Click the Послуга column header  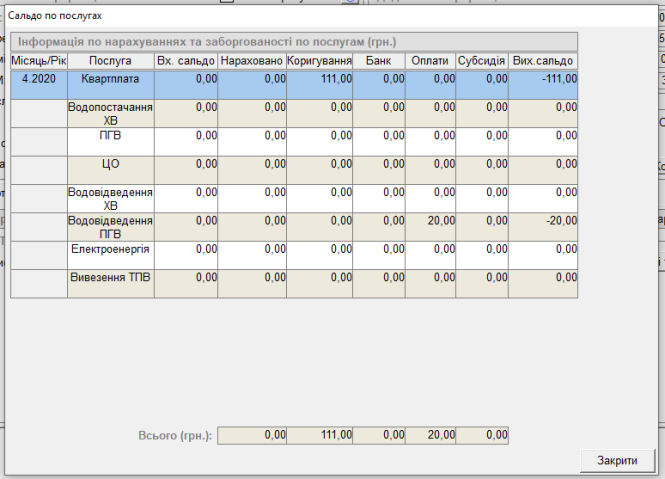[110, 62]
